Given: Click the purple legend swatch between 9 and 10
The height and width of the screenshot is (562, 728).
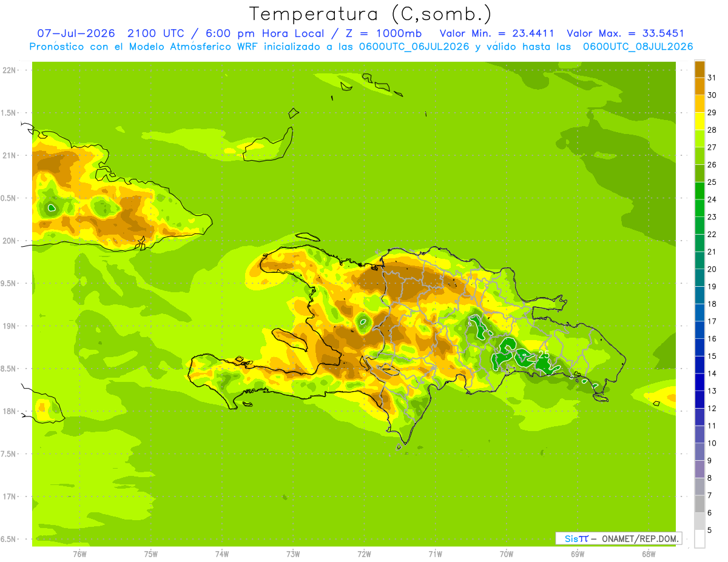Looking at the screenshot, I should (699, 452).
